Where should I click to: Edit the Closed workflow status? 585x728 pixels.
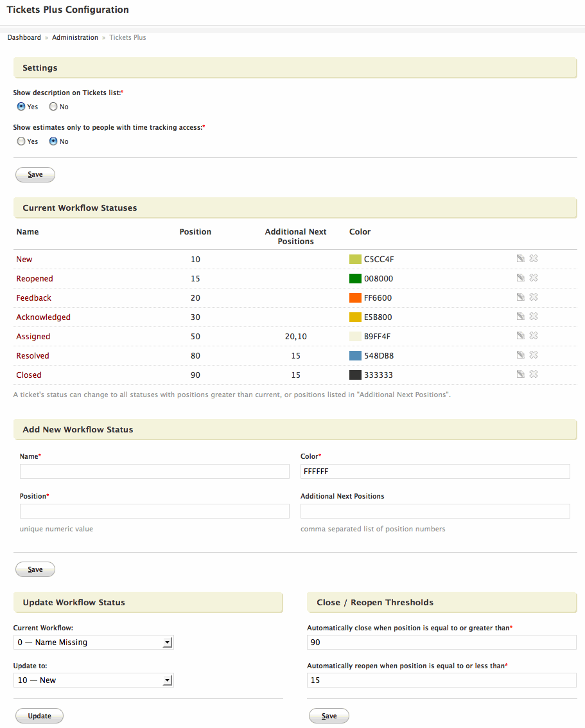click(520, 375)
